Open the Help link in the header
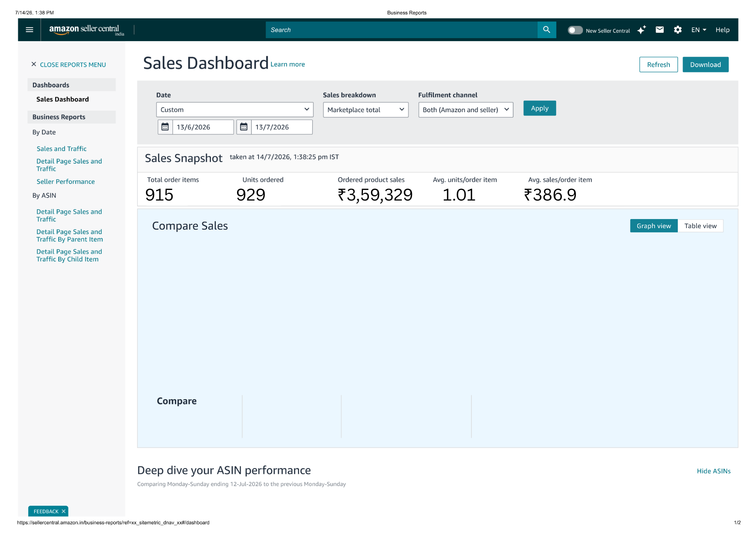 click(x=722, y=30)
